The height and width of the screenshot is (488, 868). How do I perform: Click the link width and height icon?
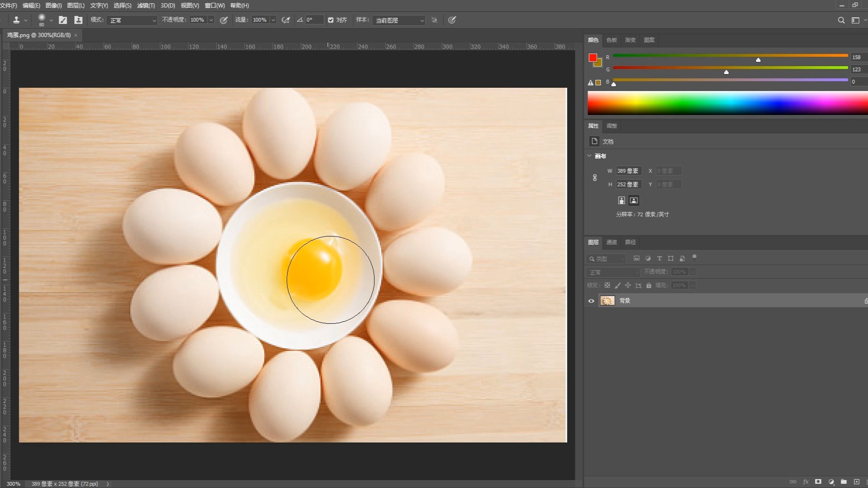[595, 178]
